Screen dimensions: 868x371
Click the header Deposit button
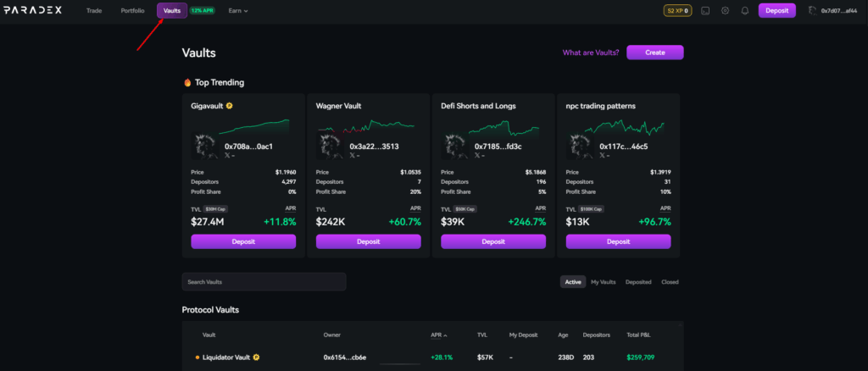(777, 10)
